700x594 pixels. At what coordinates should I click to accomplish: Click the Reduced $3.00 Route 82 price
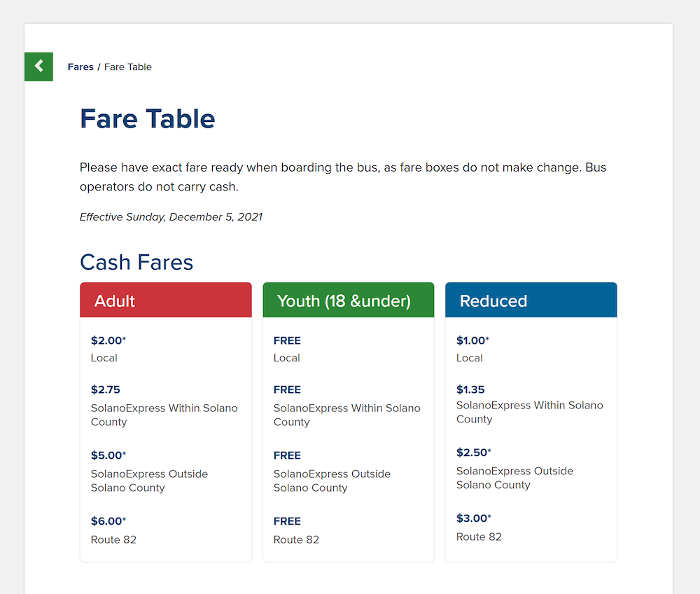(x=473, y=518)
